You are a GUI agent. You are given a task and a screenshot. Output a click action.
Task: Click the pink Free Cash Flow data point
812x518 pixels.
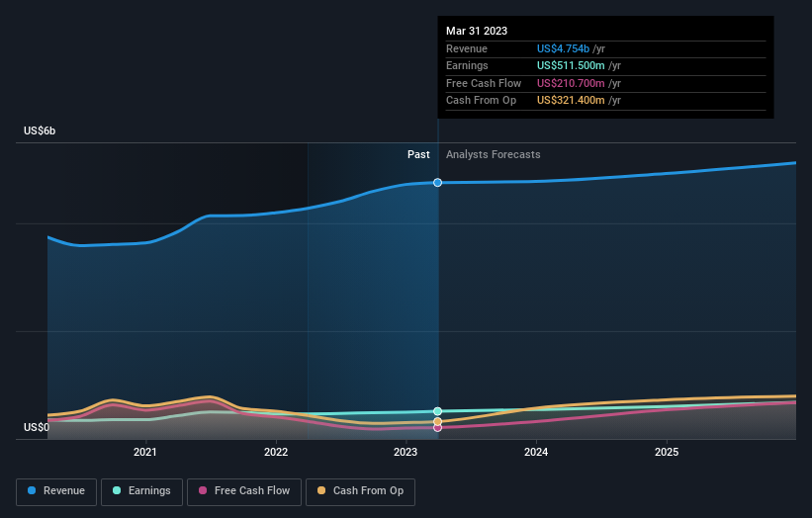pyautogui.click(x=437, y=428)
